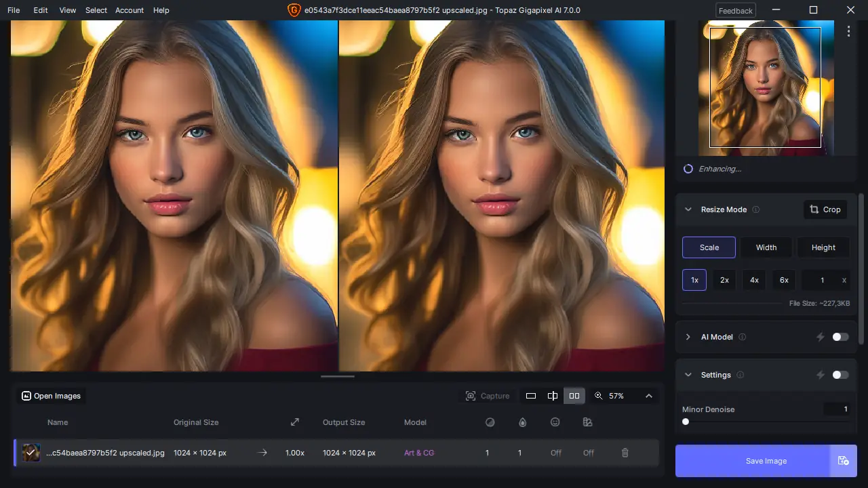Open the zoom level dropdown
868x488 pixels.
point(649,395)
